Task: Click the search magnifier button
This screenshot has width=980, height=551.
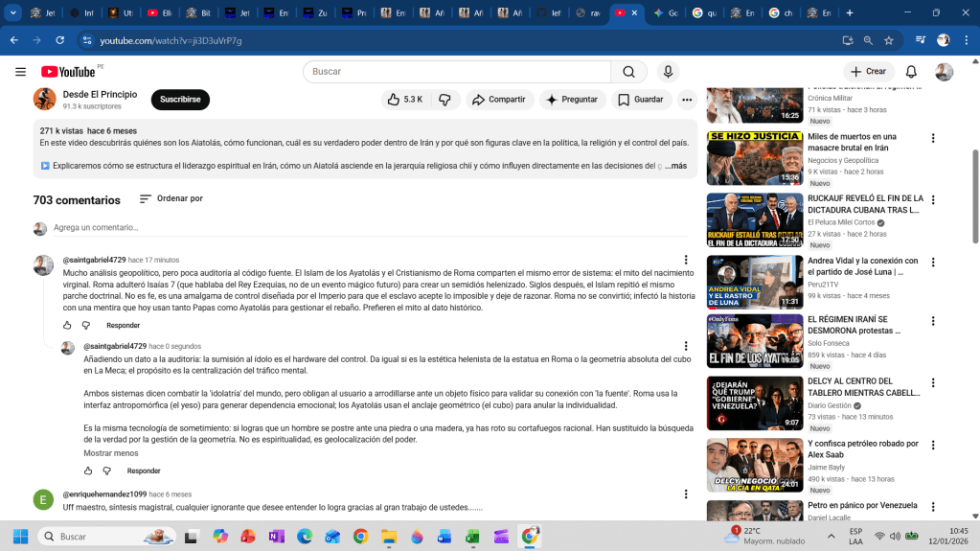Action: pyautogui.click(x=628, y=72)
